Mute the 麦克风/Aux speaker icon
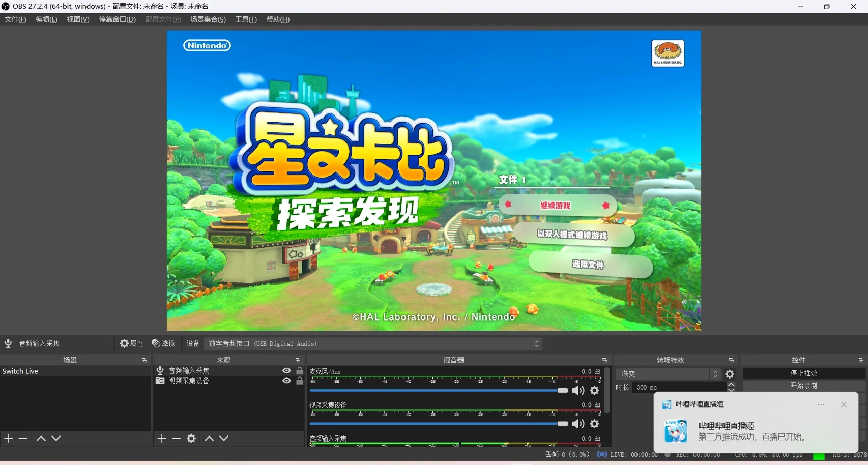The image size is (868, 465). tap(578, 391)
